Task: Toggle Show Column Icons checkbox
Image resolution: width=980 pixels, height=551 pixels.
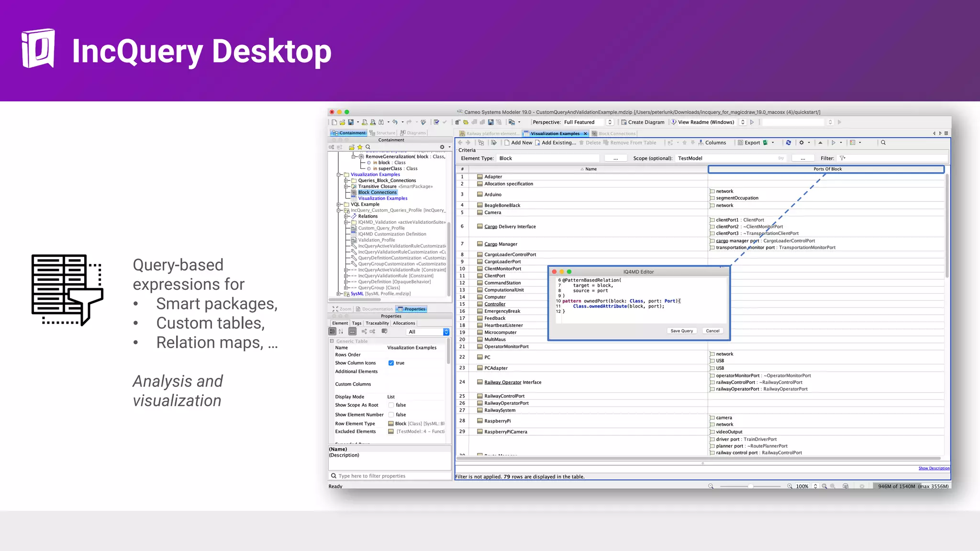Action: coord(391,363)
